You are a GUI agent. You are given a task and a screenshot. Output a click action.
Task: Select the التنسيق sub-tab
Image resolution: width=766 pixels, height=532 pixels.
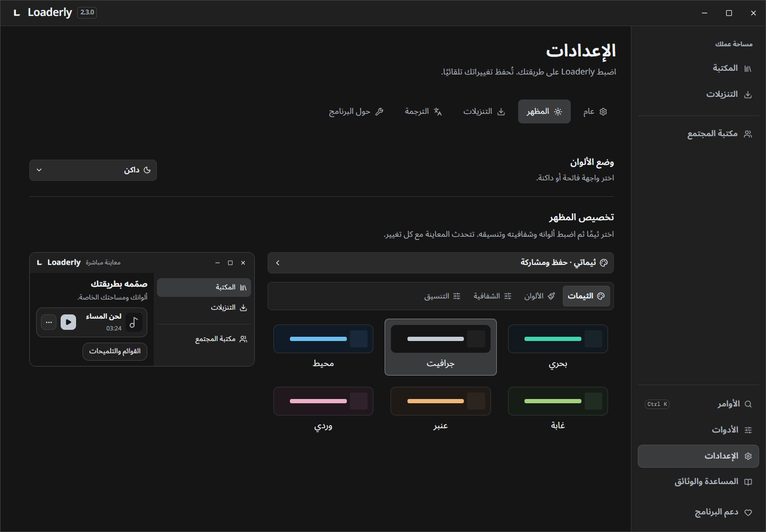click(442, 296)
